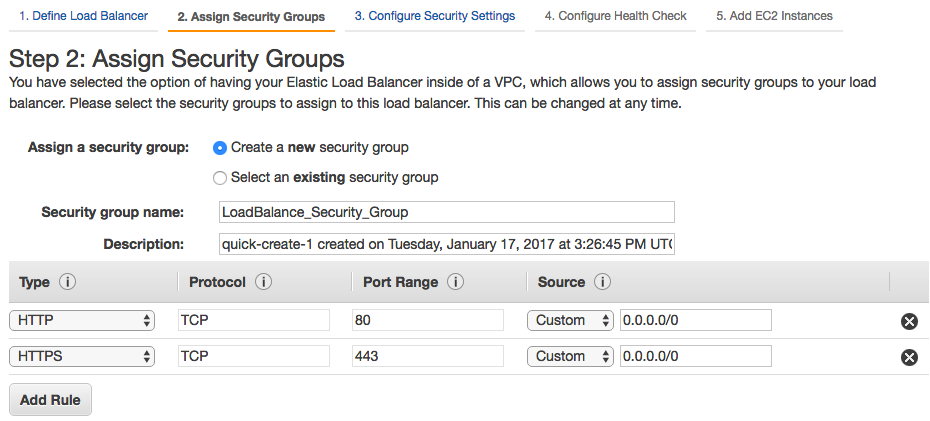The image size is (930, 421).
Task: Open the HTTPS type dropdown
Action: click(82, 356)
